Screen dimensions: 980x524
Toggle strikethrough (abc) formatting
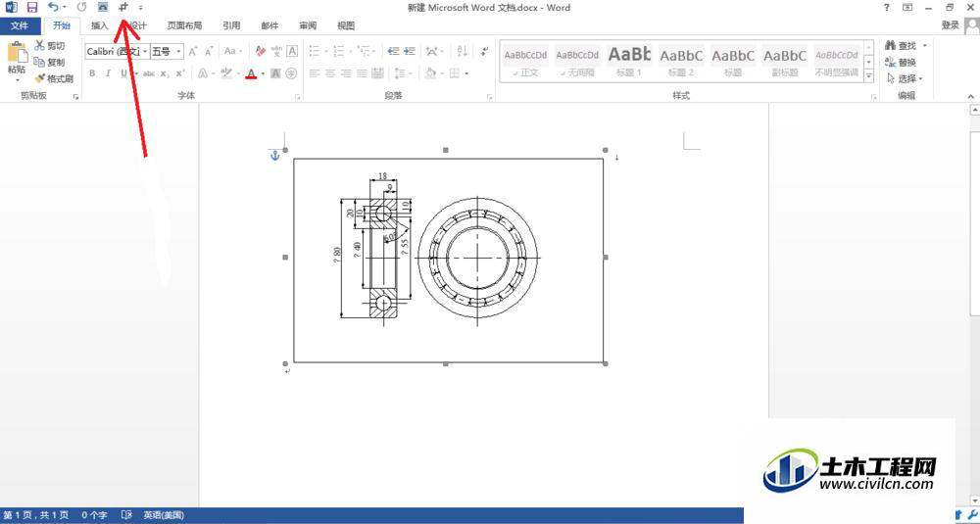coord(149,73)
